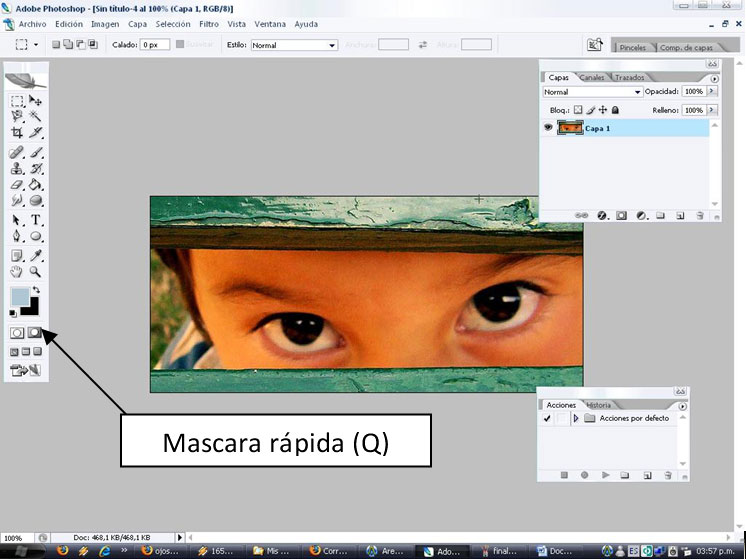Click swap foreground/background colors arrow
Viewport: 746px width, 559px height.
(36, 290)
